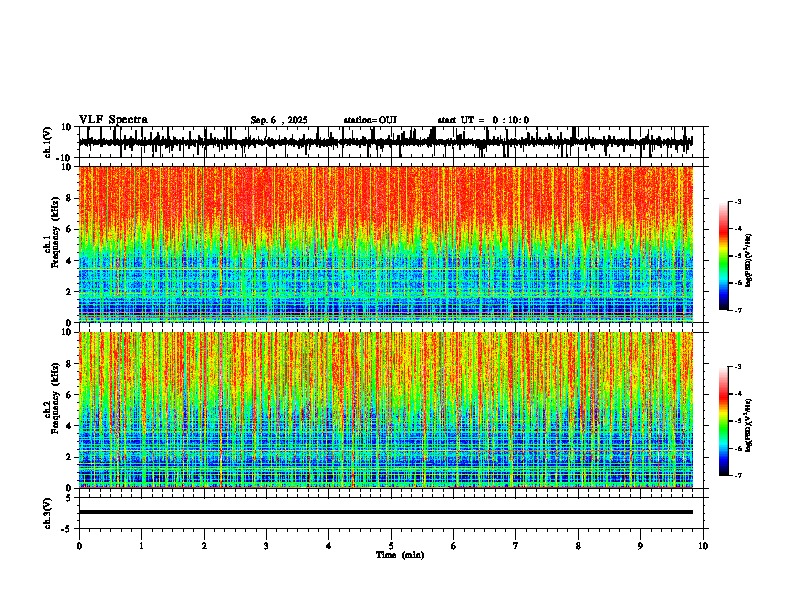The height and width of the screenshot is (612, 792).
Task: Click the "station=OUI" header text
Action: tap(370, 120)
